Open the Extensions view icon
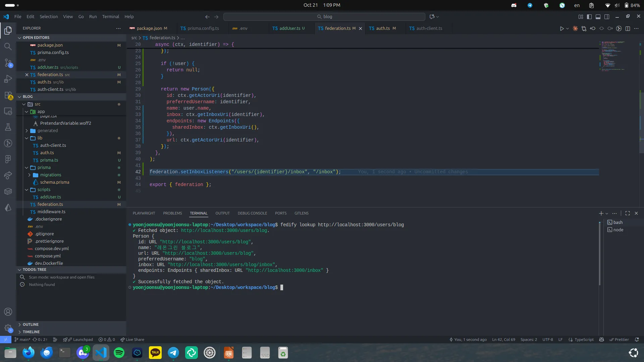 8,96
